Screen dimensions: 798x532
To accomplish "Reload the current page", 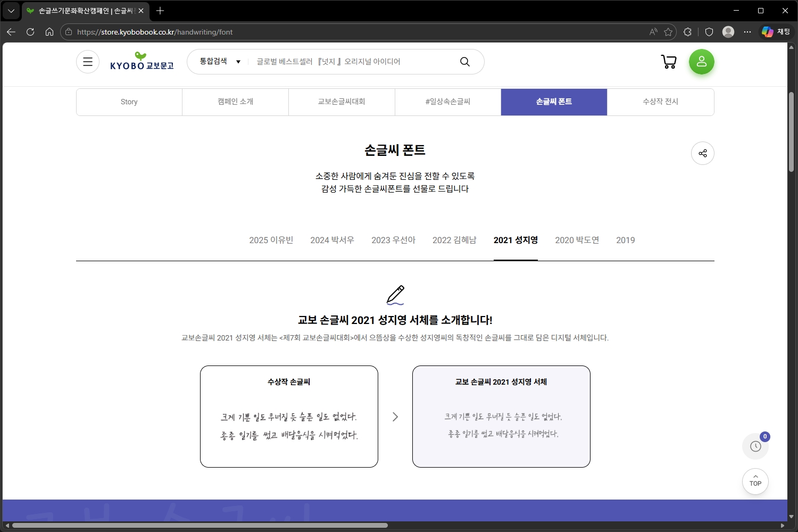I will [30, 32].
